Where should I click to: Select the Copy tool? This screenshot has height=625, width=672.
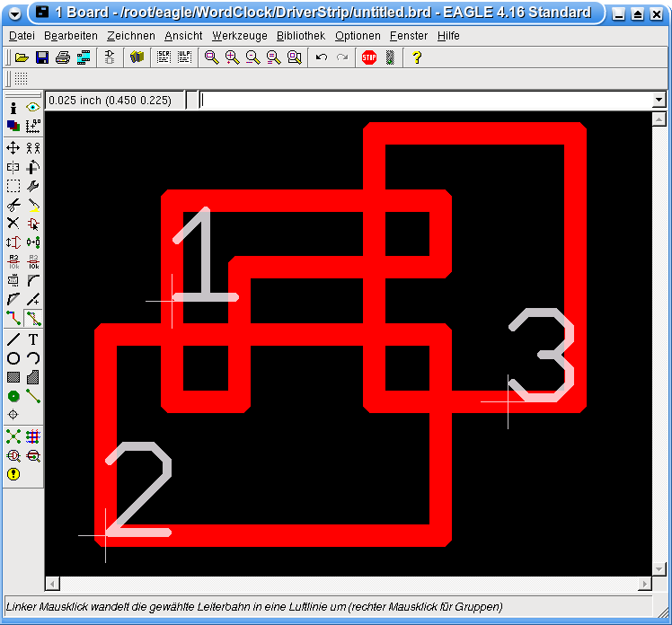(33, 148)
